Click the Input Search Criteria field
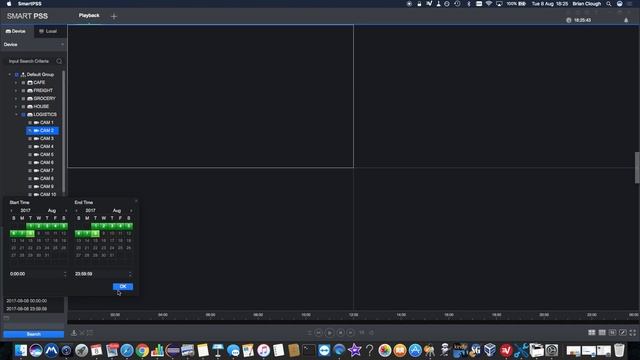 (x=29, y=61)
